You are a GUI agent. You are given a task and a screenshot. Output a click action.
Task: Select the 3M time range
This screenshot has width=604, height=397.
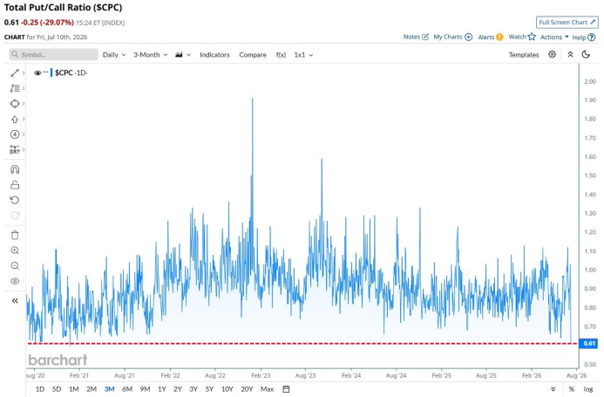tap(109, 389)
